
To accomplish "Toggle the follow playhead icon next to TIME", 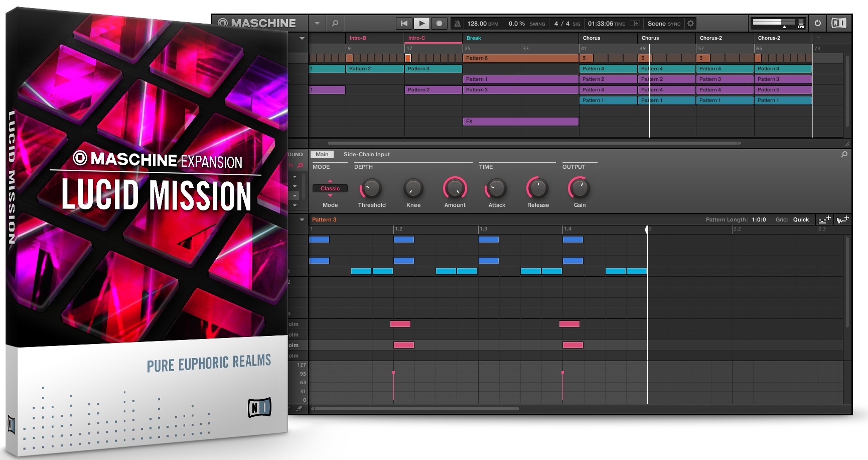I will [x=634, y=24].
